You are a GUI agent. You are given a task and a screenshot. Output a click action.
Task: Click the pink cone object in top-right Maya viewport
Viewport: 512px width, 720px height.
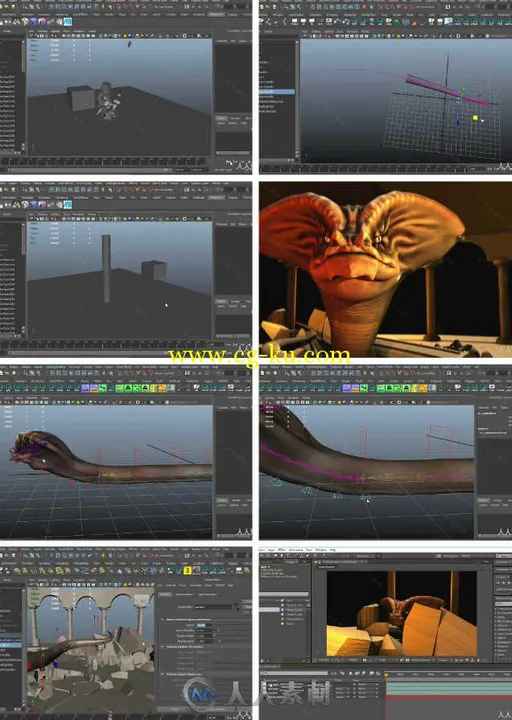point(444,89)
